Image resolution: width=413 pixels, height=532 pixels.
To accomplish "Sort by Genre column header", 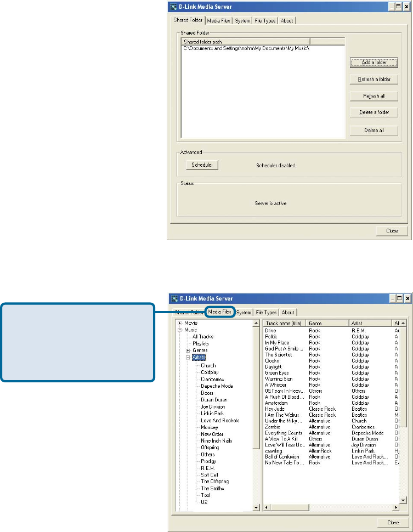I will click(327, 324).
